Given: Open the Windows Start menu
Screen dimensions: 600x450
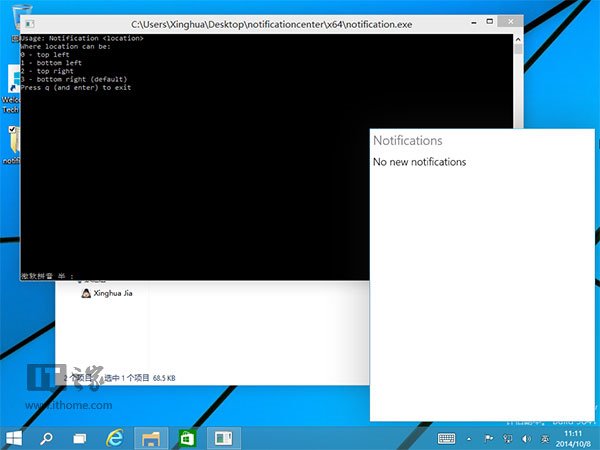Looking at the screenshot, I should (15, 438).
